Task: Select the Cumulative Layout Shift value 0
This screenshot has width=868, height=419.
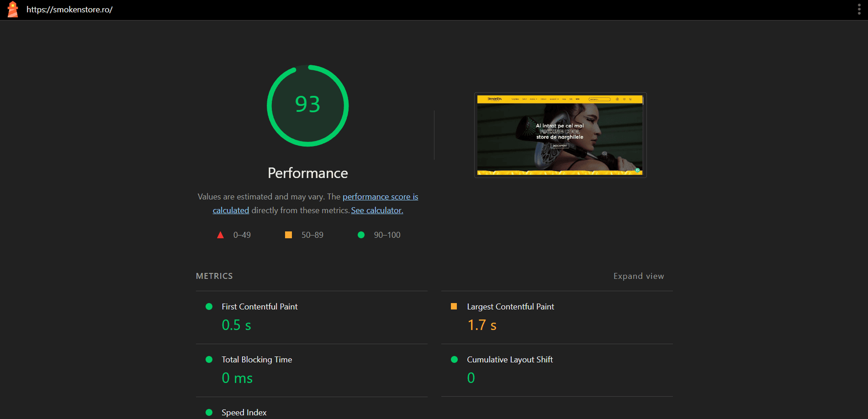Action: [x=471, y=378]
